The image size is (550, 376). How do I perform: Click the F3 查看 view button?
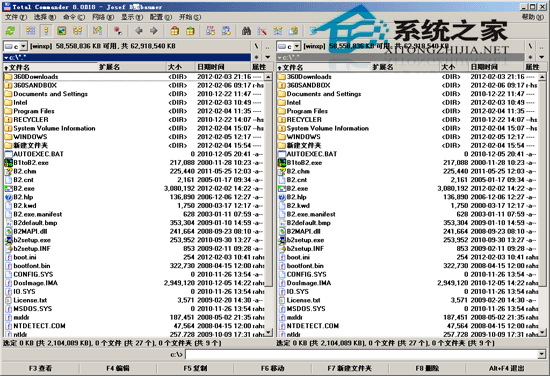40,368
